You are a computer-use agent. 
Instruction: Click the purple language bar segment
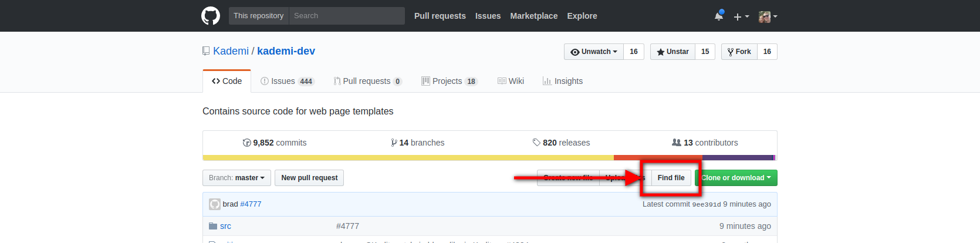coord(738,157)
